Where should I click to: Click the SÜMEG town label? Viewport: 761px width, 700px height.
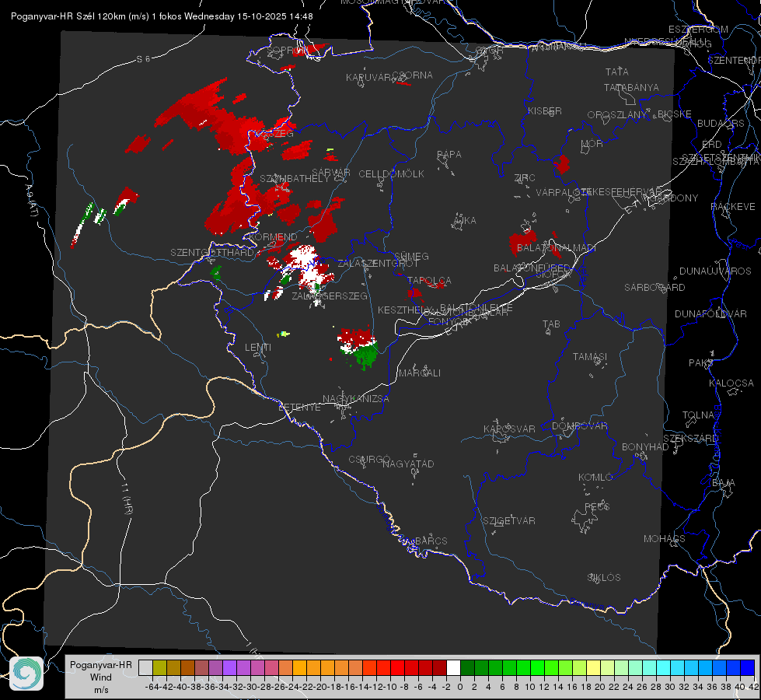pyautogui.click(x=411, y=257)
